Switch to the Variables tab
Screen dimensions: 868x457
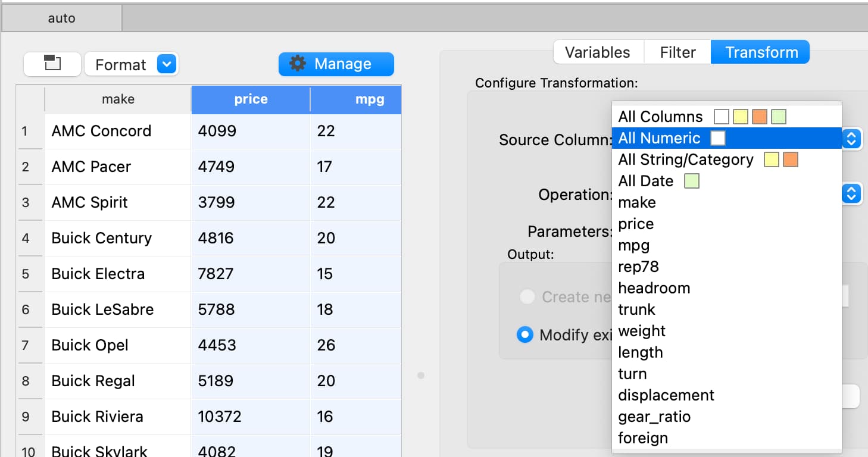(597, 52)
